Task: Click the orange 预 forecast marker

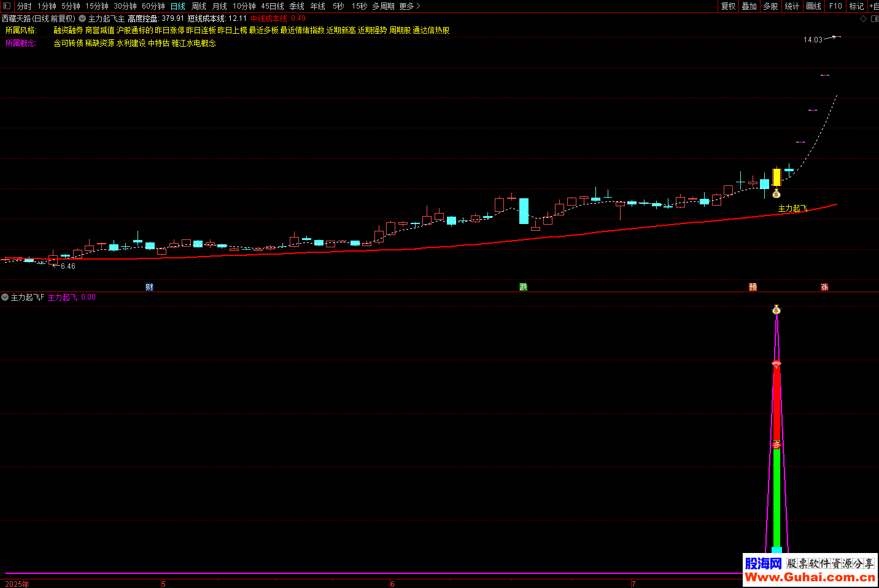Action: coord(753,287)
